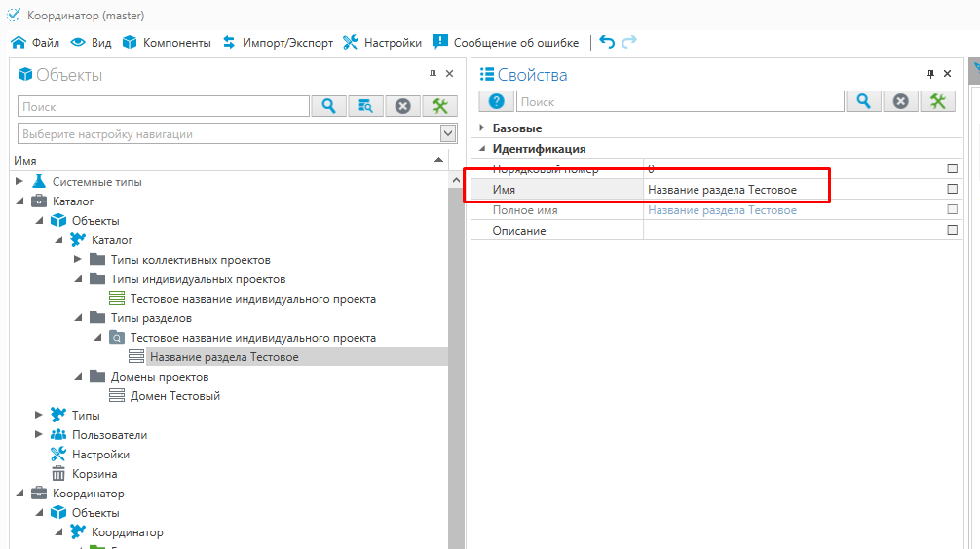
Task: Click the search button in Свойства panel
Action: point(863,101)
